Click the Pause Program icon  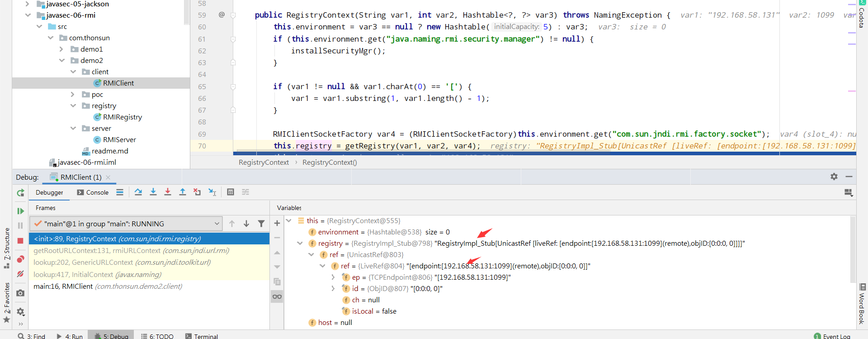tap(20, 225)
